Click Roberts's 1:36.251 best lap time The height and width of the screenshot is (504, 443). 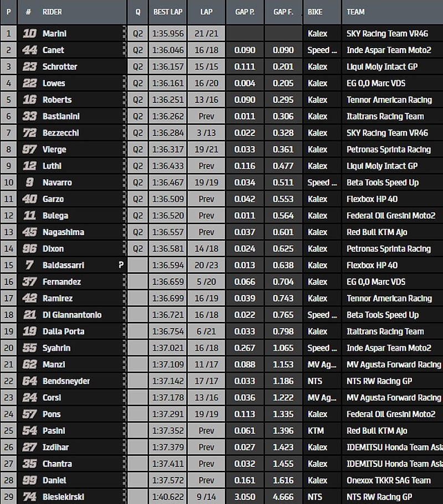168,100
